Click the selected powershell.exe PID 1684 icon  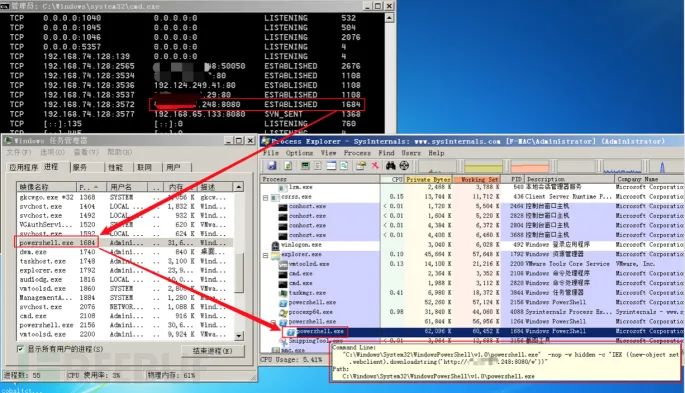pos(291,332)
